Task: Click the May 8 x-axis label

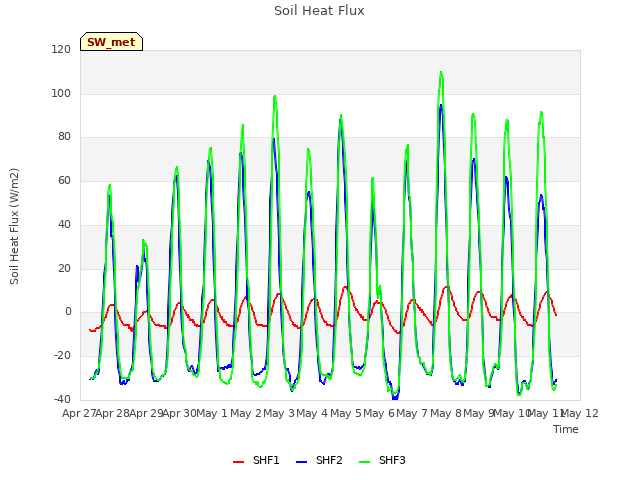Action: [446, 413]
